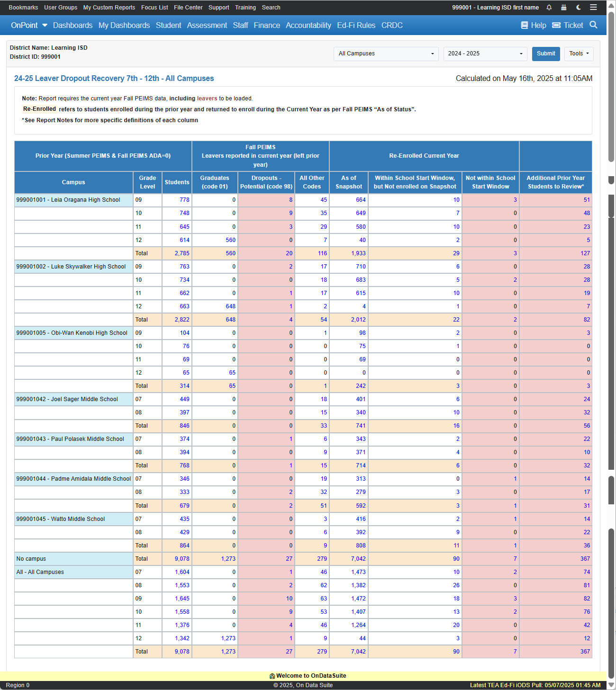Open the Ed-Fi Rules tab
The height and width of the screenshot is (690, 616).
pos(356,25)
